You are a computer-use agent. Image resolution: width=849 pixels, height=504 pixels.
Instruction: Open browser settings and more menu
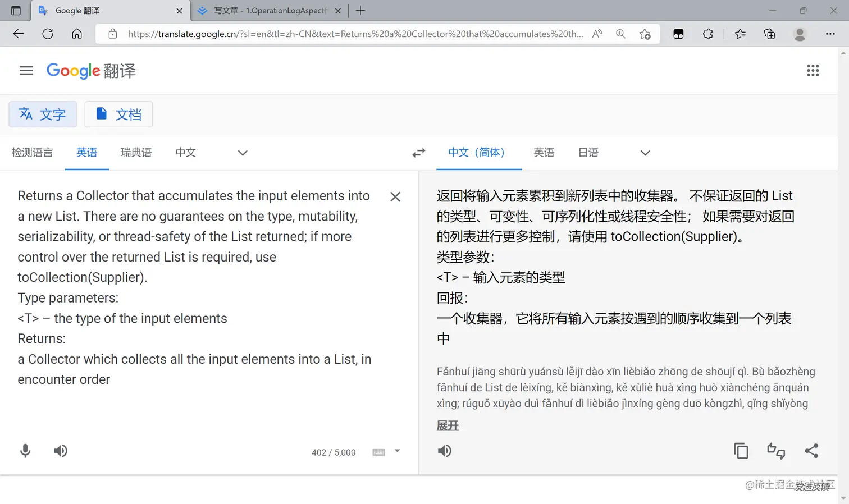coord(830,34)
